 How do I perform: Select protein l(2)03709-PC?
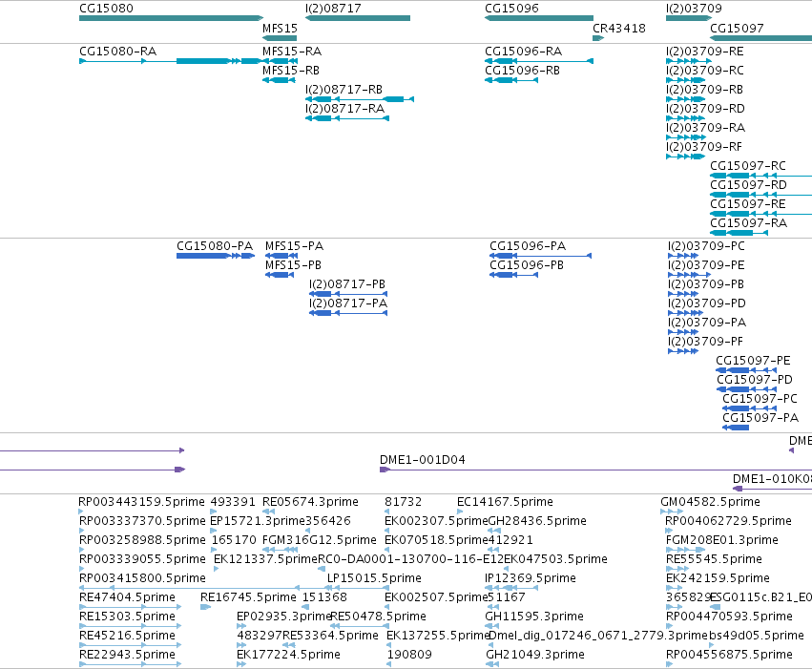(x=706, y=246)
